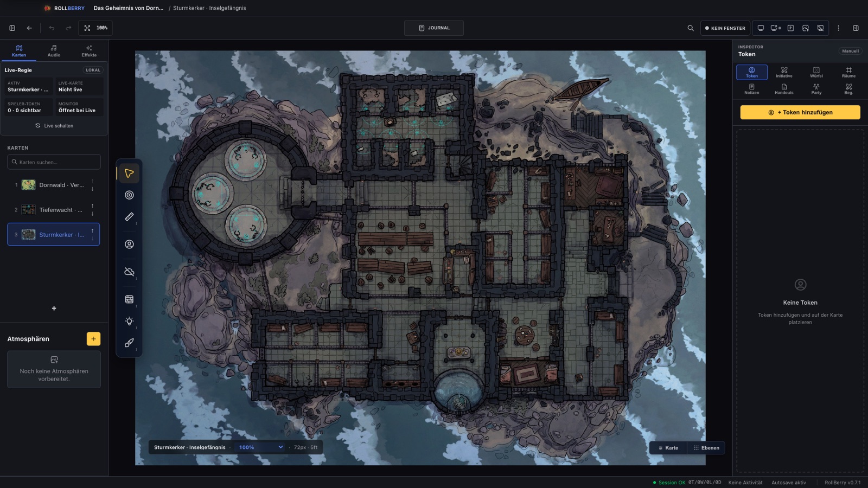The width and height of the screenshot is (868, 488).
Task: Select the pointer selection tool
Action: (x=129, y=174)
